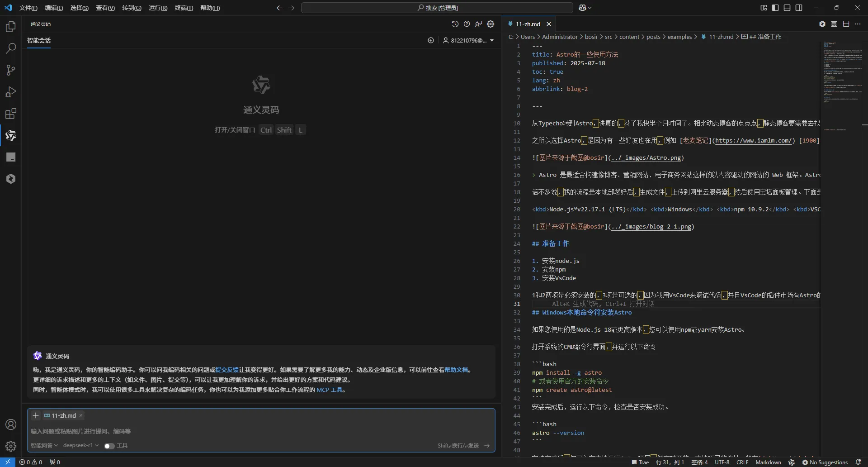Open the account dropdown 812210796@...

[468, 40]
